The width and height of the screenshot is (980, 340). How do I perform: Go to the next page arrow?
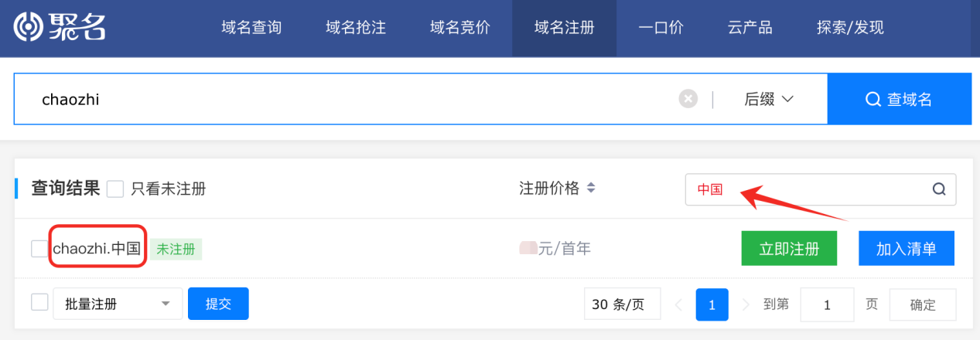(746, 304)
